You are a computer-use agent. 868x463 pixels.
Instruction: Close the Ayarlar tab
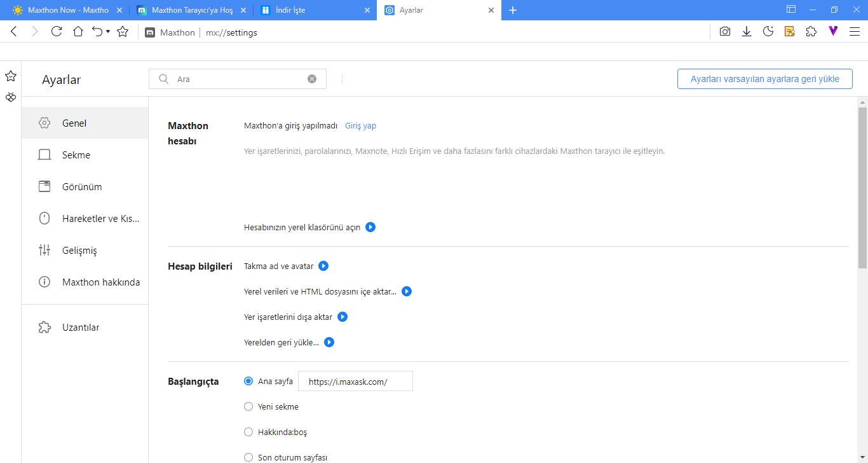tap(491, 10)
